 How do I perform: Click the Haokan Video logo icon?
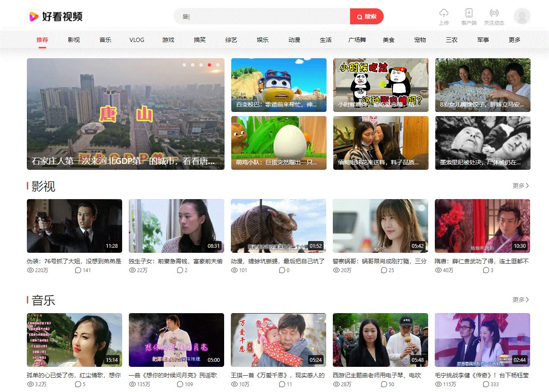(x=34, y=16)
